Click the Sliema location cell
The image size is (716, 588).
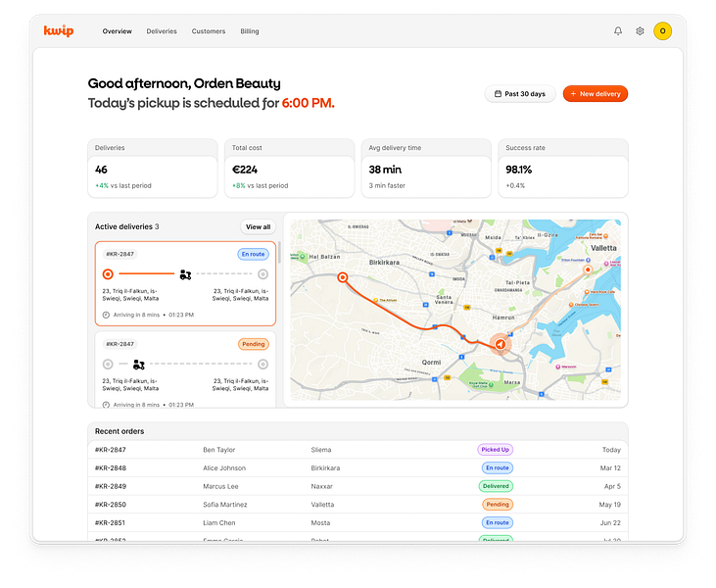(321, 450)
